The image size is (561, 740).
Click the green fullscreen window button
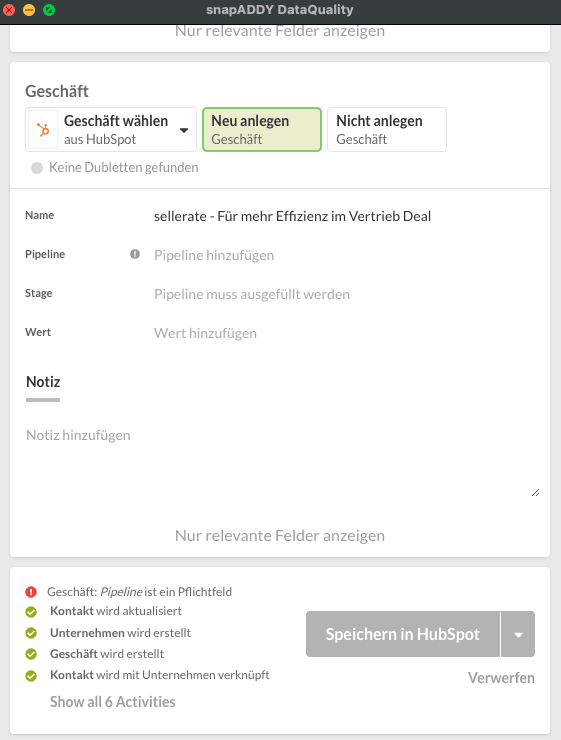click(49, 9)
